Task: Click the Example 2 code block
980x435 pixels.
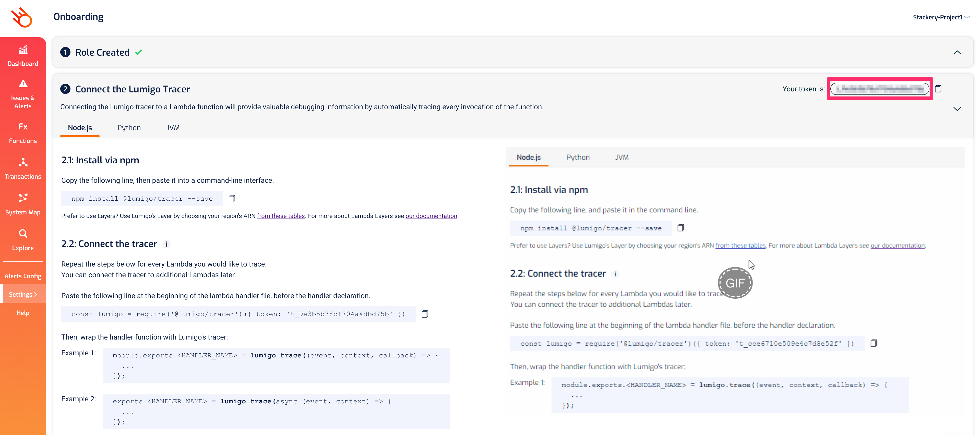Action: pos(276,412)
